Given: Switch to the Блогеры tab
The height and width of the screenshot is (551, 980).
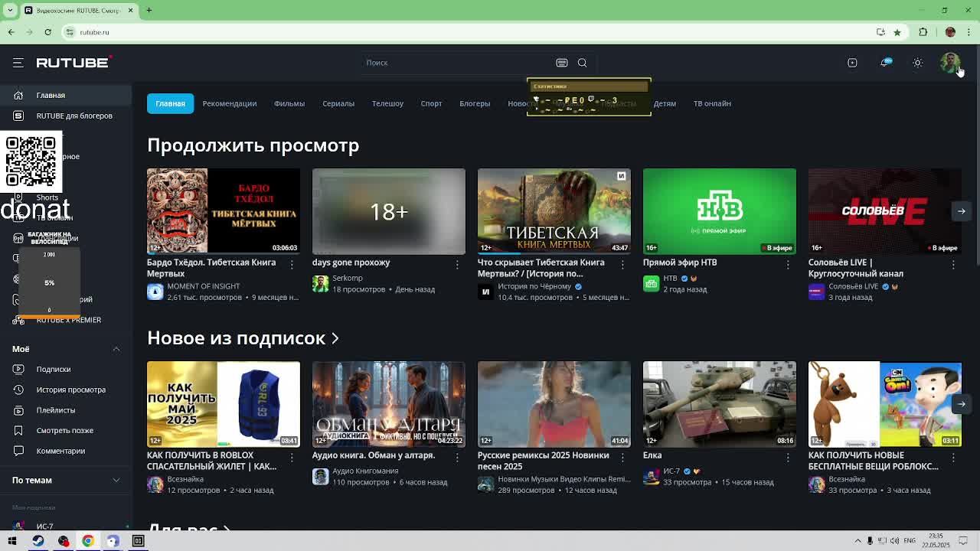Looking at the screenshot, I should coord(475,103).
